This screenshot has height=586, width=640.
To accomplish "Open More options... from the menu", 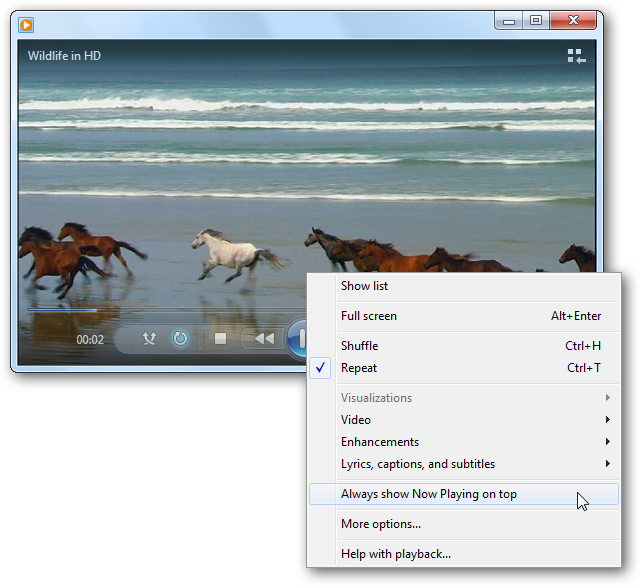I will (x=464, y=524).
